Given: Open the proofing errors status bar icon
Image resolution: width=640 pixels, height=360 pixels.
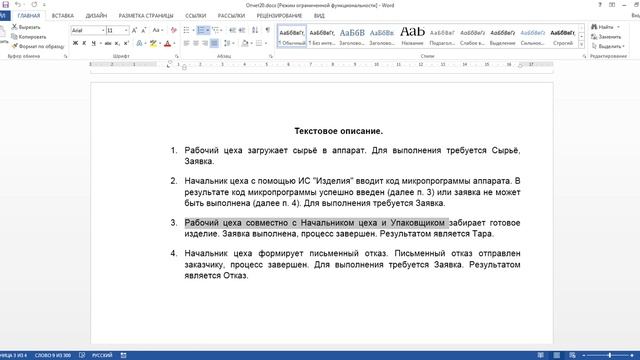Looking at the screenshot, I should tap(82, 355).
